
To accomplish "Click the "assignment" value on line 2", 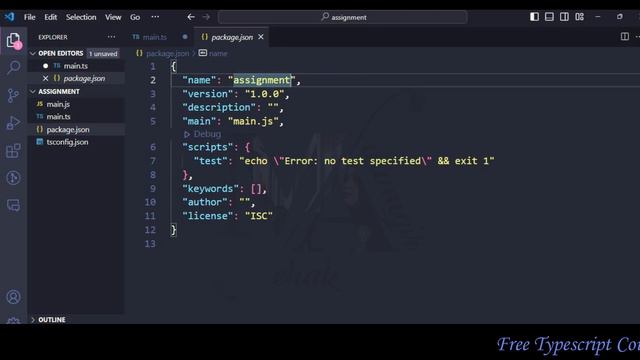I will [x=261, y=80].
